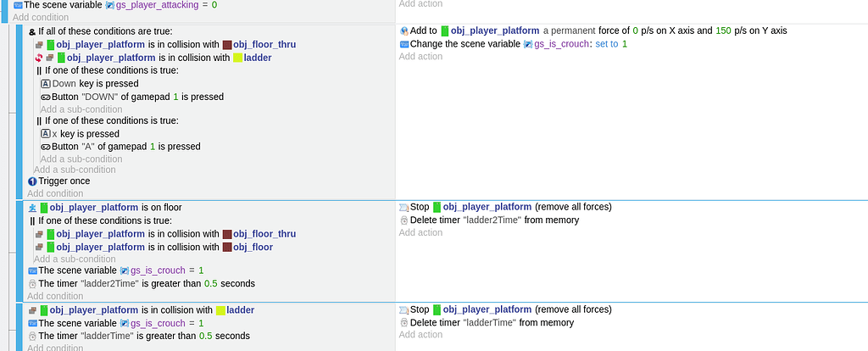Add action below Delete timer "ladderTime"

(420, 334)
